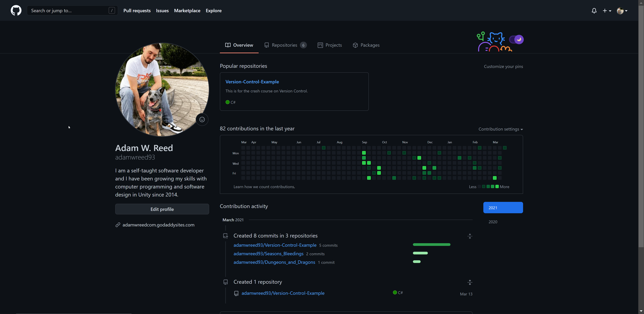Click the website link next to link icon
644x314 pixels.
pyautogui.click(x=158, y=225)
